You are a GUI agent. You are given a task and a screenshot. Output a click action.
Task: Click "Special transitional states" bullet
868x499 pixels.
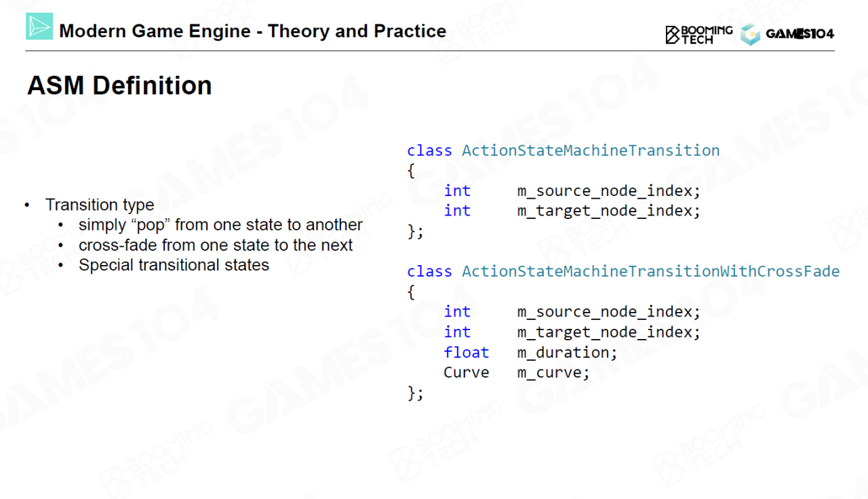coord(174,265)
